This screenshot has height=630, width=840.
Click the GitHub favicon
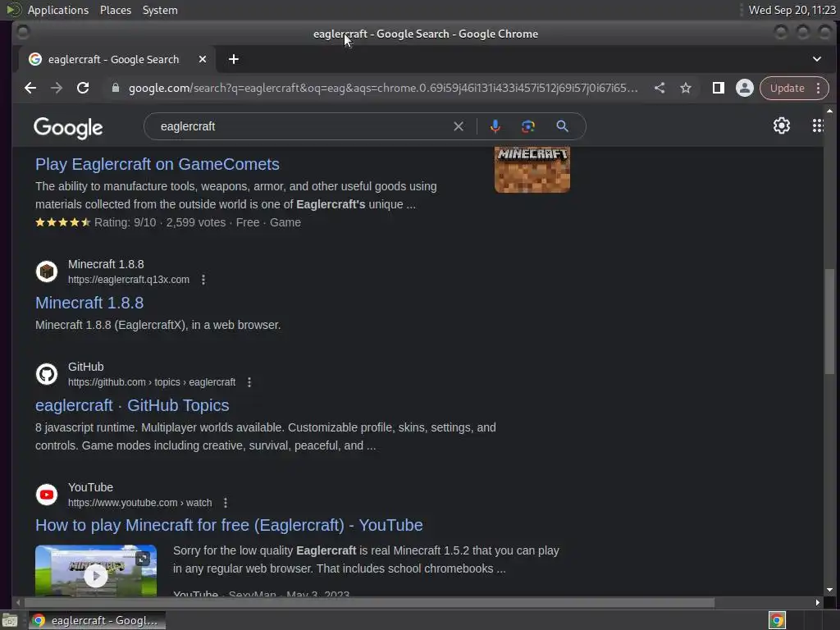pos(47,374)
